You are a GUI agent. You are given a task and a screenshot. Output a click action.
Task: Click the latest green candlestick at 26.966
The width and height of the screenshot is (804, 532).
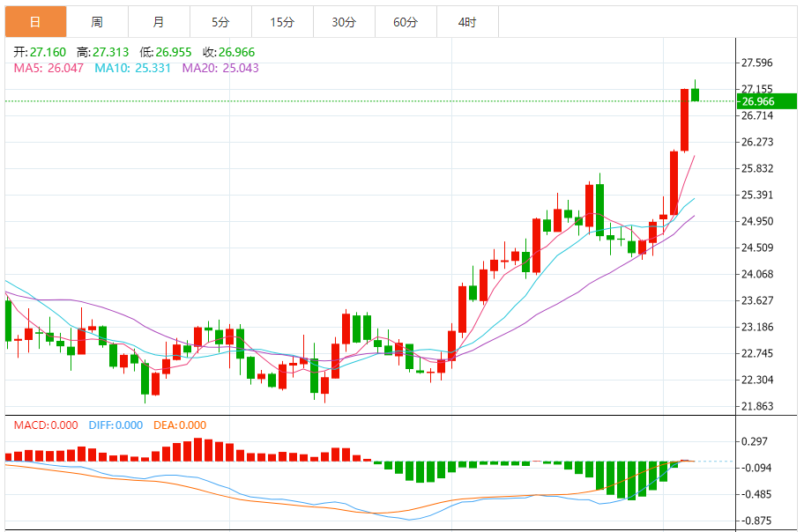coord(696,95)
